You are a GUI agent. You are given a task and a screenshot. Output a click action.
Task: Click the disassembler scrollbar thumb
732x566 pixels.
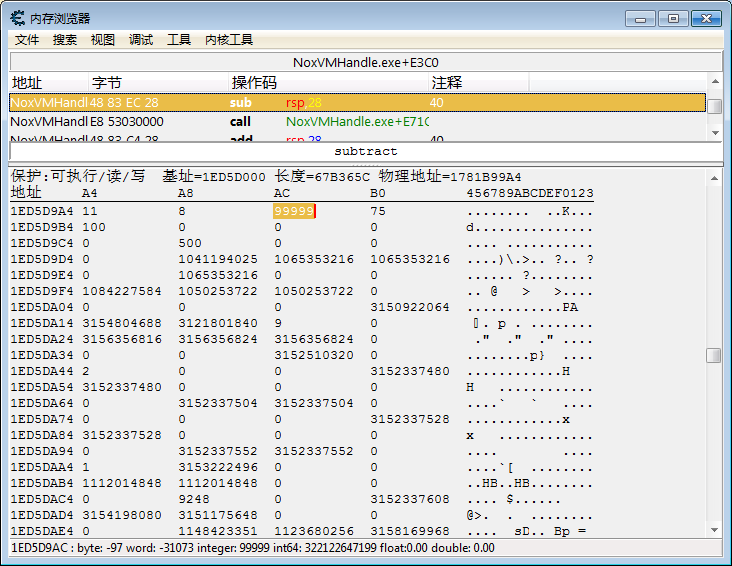point(715,106)
